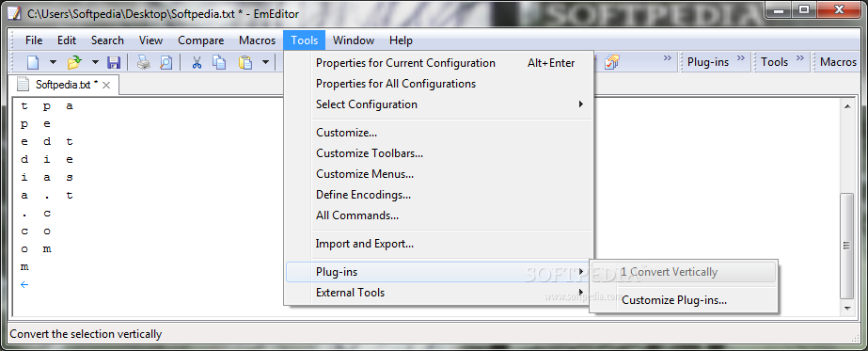Open the View menu
Viewport: 868px width, 351px height.
[150, 40]
